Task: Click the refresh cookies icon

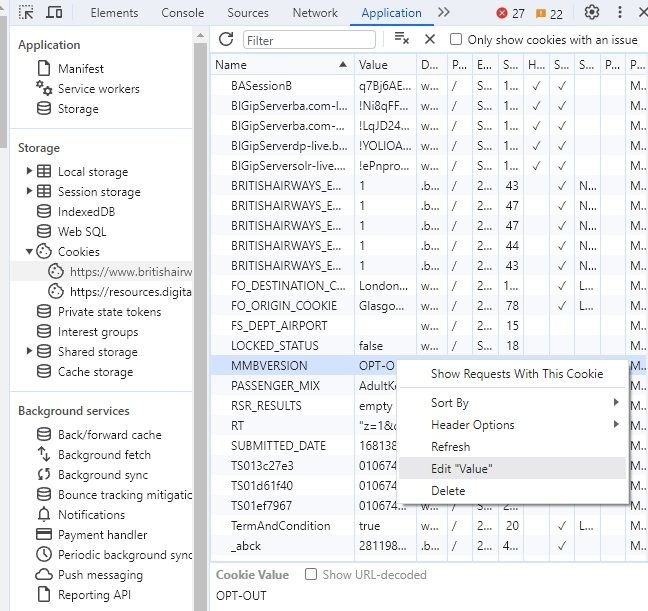Action: 226,39
